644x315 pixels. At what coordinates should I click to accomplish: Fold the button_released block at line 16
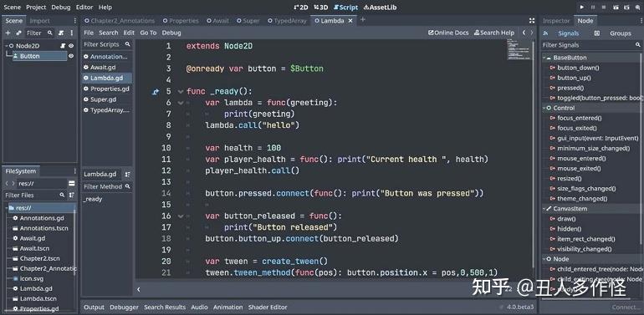click(181, 216)
